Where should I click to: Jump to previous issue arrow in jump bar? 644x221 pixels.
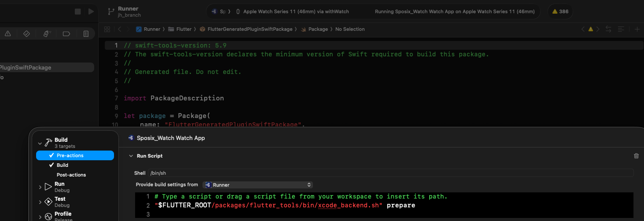click(583, 29)
